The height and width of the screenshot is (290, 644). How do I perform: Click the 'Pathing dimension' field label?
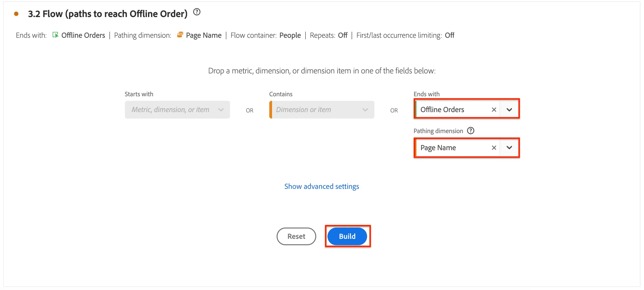(438, 131)
